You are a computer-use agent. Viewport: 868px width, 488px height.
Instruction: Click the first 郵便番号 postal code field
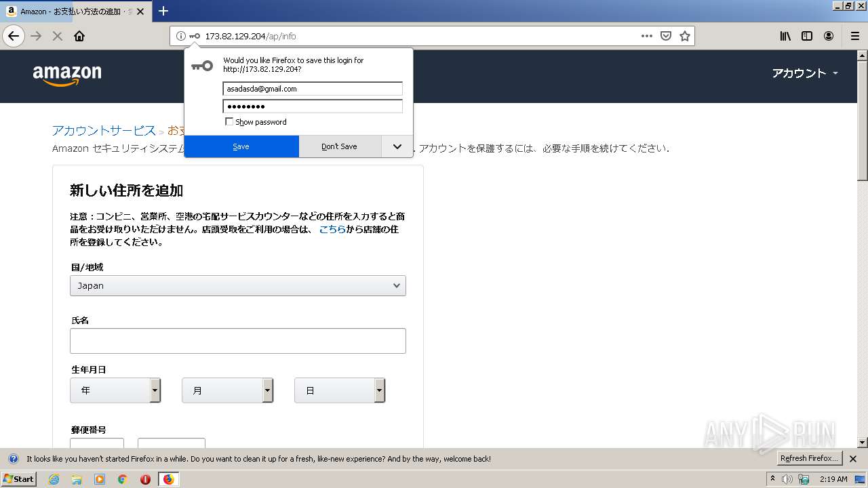tap(97, 444)
